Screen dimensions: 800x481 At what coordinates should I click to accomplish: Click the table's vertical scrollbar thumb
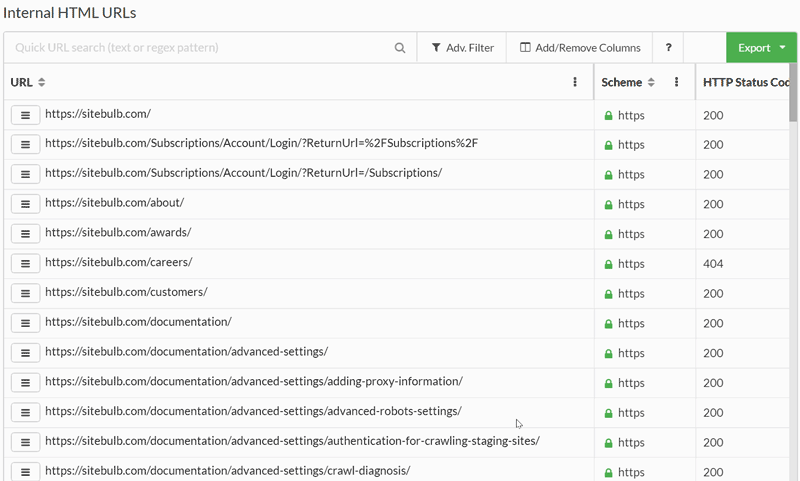coord(793,92)
